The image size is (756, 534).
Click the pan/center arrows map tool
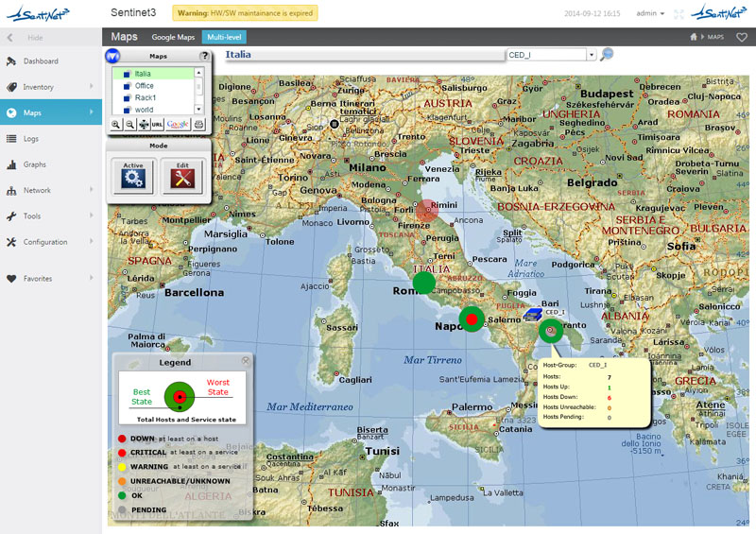[144, 125]
